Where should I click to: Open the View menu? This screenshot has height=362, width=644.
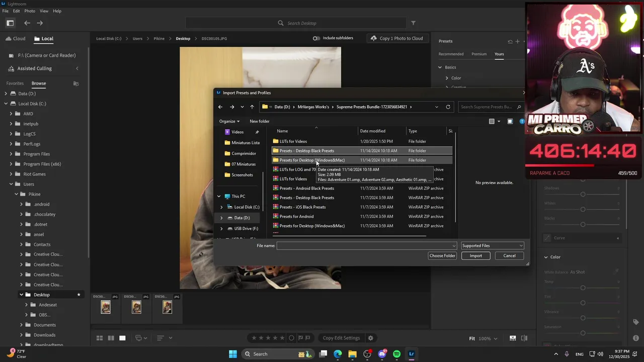[x=44, y=11]
